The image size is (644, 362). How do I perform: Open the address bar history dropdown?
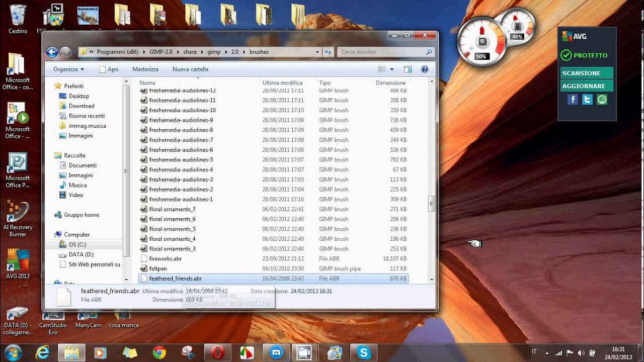click(x=317, y=52)
